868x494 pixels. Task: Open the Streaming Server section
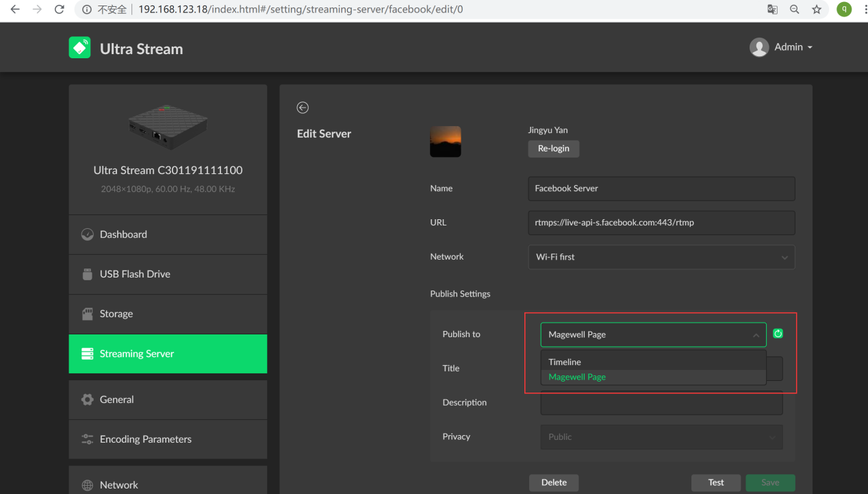[168, 354]
